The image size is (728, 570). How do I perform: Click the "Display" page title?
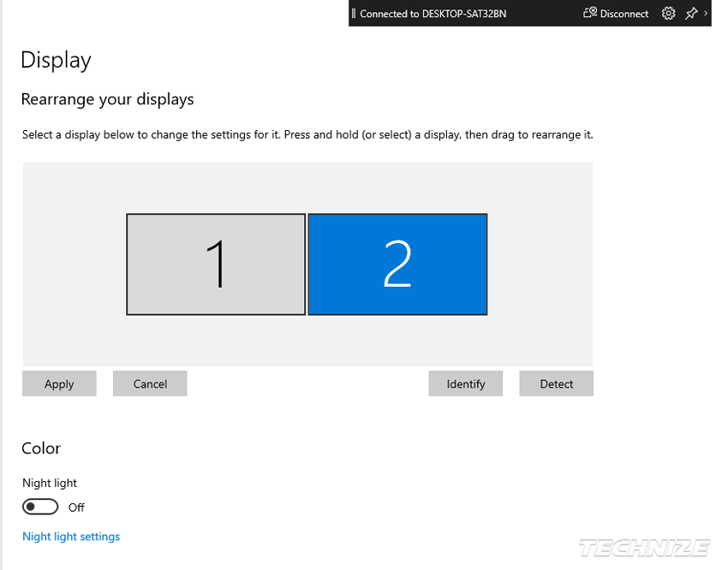tap(56, 60)
